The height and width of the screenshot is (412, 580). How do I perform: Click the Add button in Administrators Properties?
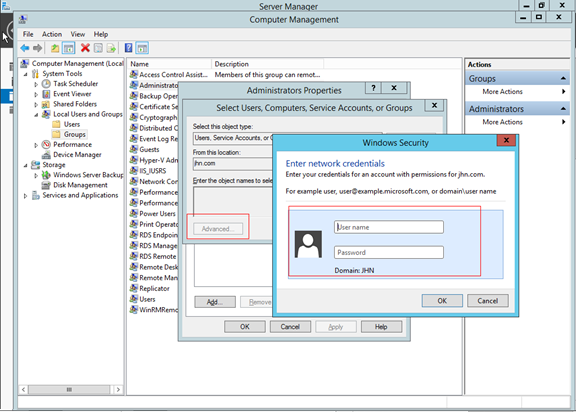(215, 302)
